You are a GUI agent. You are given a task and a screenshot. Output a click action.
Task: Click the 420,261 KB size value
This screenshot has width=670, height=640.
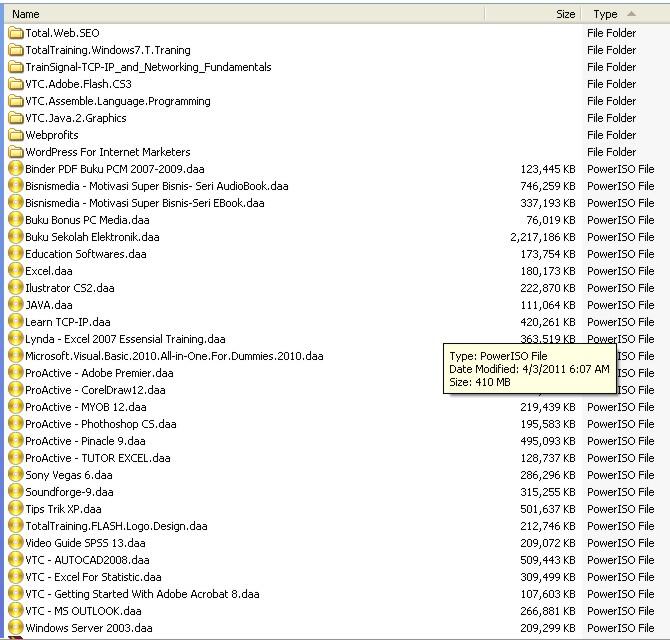tap(548, 322)
